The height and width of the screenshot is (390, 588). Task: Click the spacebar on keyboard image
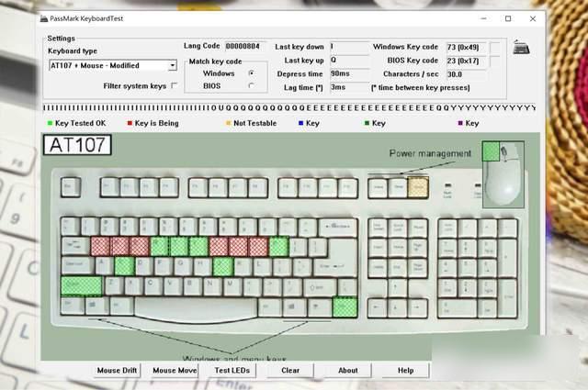coord(196,308)
